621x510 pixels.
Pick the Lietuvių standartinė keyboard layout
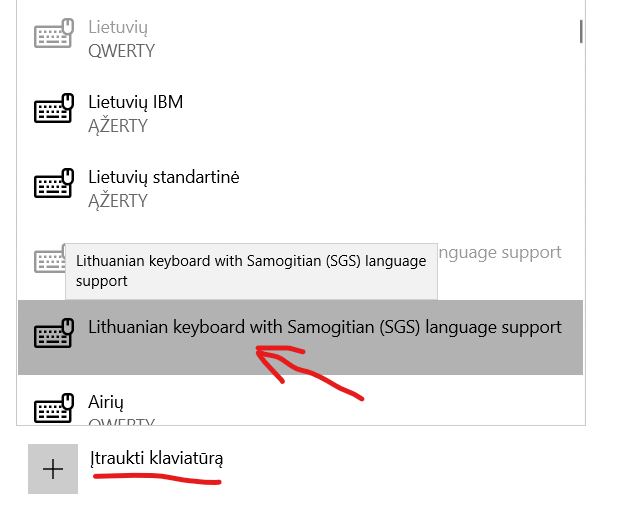point(163,177)
